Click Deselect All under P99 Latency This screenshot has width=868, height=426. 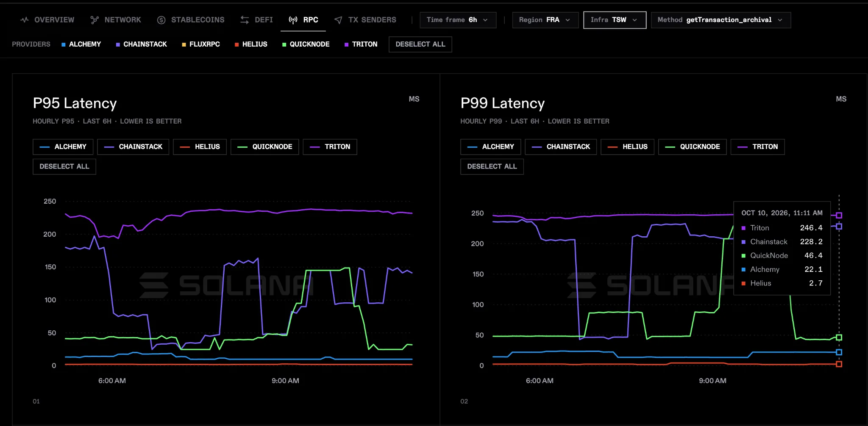pos(492,166)
